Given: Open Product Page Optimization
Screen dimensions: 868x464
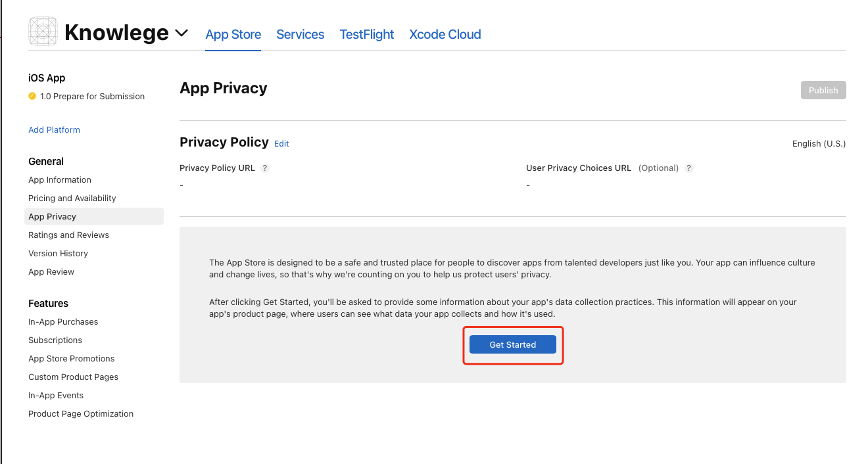Looking at the screenshot, I should coord(81,413).
